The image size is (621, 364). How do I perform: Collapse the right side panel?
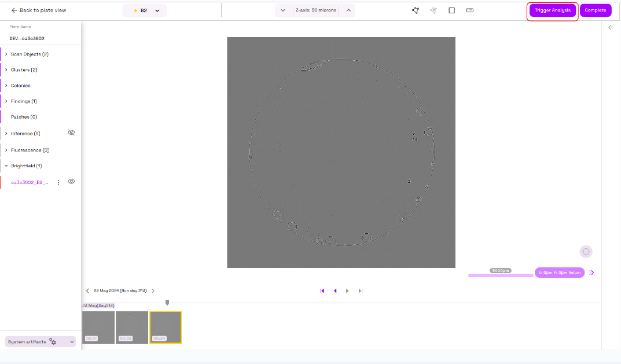click(x=610, y=27)
